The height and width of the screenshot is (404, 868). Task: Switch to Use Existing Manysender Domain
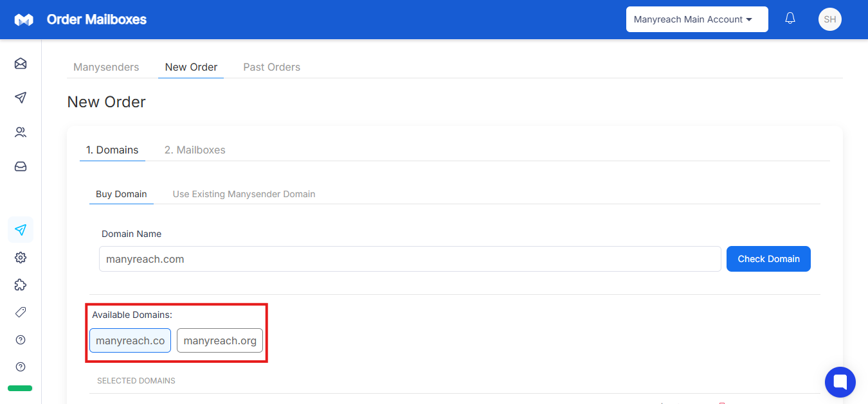[x=244, y=194]
